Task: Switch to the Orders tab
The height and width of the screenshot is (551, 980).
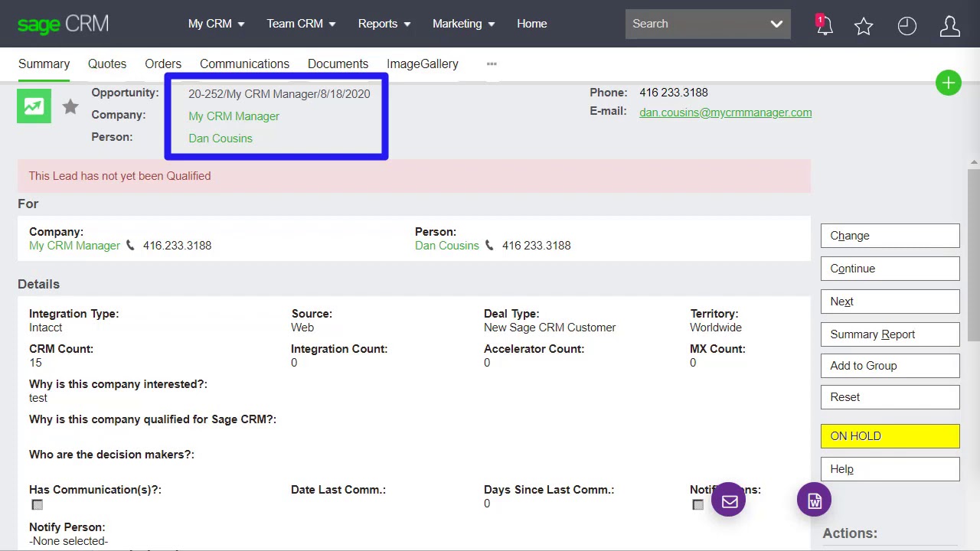Action: [x=163, y=64]
